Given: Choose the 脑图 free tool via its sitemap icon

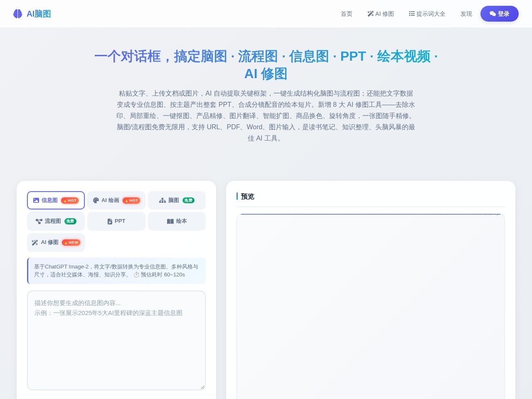Looking at the screenshot, I should [163, 200].
